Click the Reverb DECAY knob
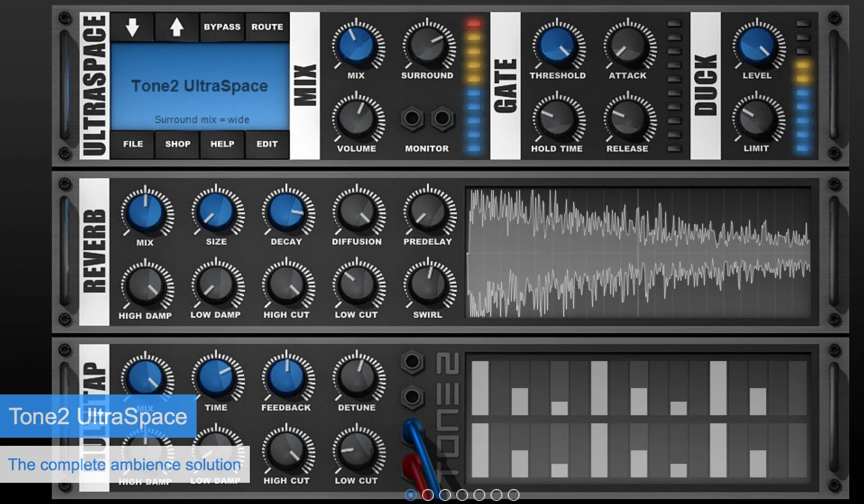This screenshot has height=504, width=864. (287, 211)
